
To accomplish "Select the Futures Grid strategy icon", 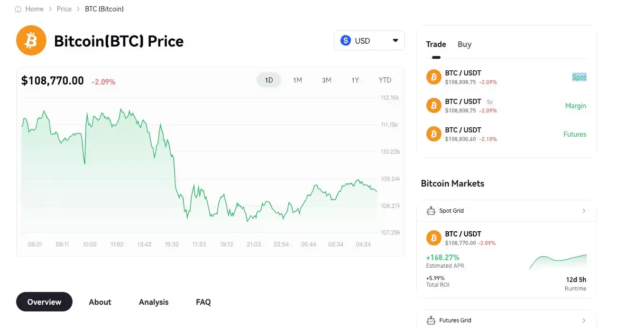I will pyautogui.click(x=431, y=320).
